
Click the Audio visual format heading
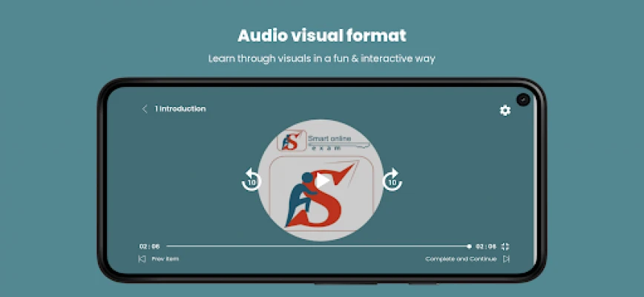point(322,36)
